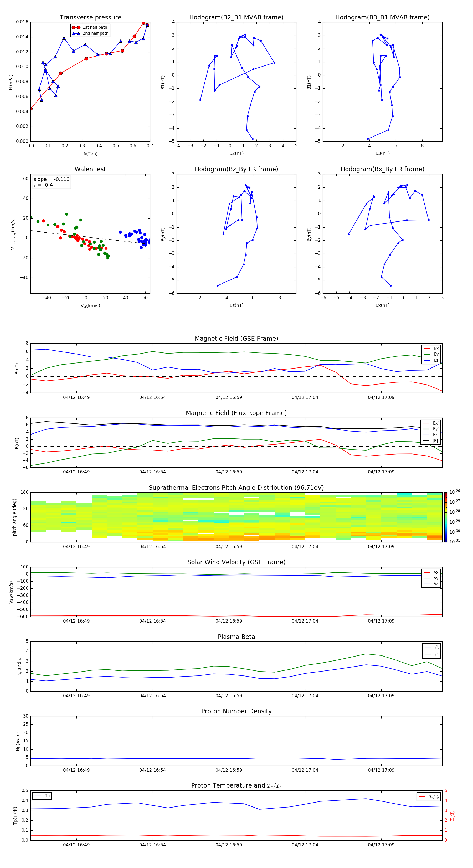Select the βp entry in Plasma Beta legend
The width and height of the screenshot is (473, 868).
431,647
